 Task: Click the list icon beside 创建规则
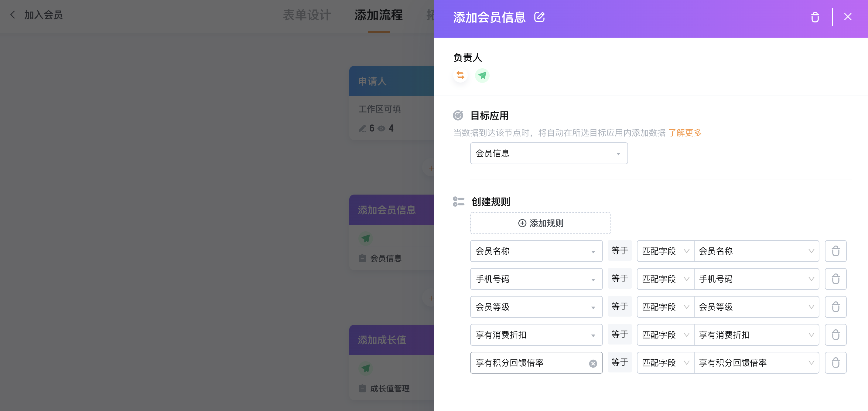coord(459,202)
